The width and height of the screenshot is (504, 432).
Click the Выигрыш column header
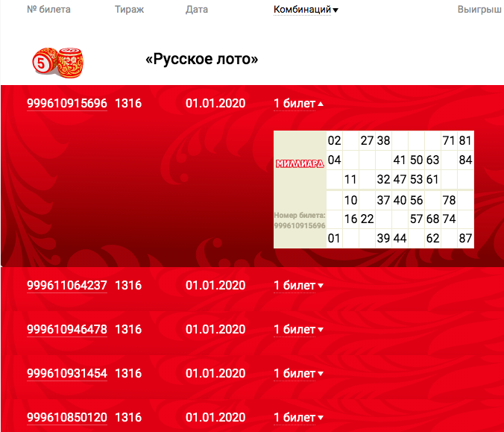pos(479,10)
